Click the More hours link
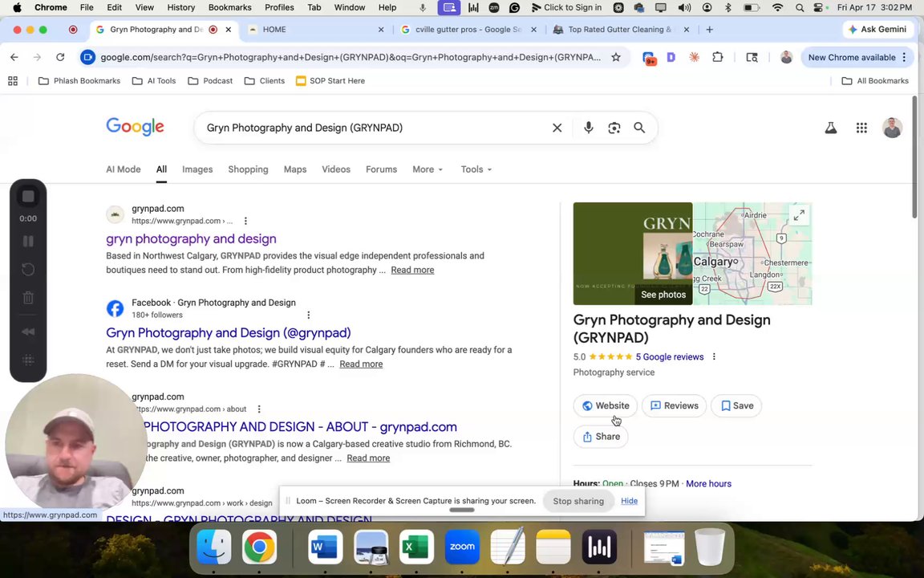Viewport: 924px width, 578px height. [708, 483]
